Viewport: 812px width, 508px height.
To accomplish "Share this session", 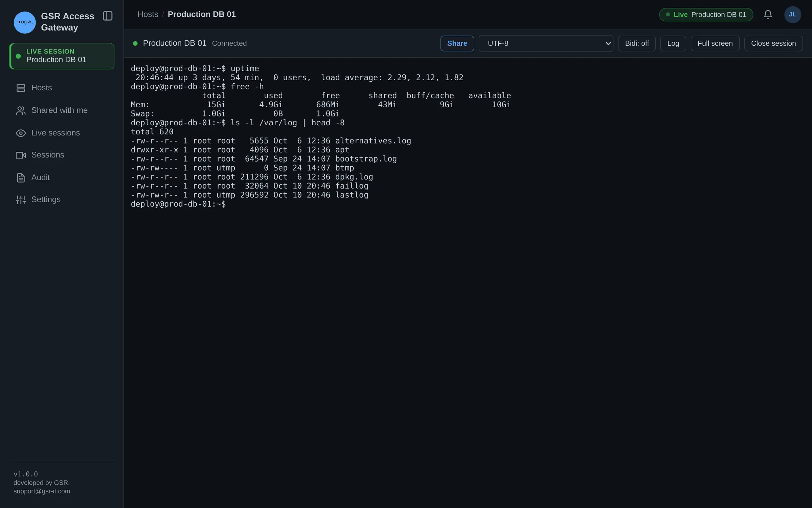I will 457,43.
